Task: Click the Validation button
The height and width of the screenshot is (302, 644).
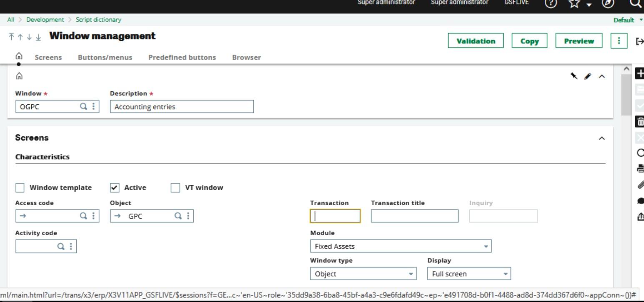Action: [476, 41]
